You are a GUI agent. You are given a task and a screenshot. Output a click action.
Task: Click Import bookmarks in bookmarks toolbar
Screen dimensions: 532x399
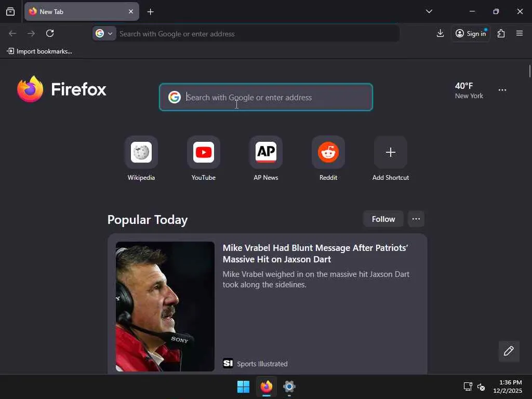point(39,51)
